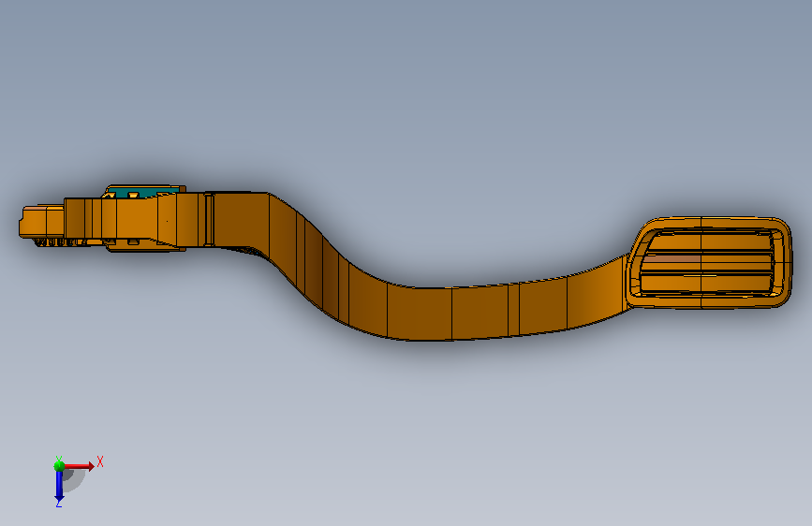Click the blue Z axis arrow of the triad
This screenshot has width=812, height=526.
pyautogui.click(x=59, y=487)
